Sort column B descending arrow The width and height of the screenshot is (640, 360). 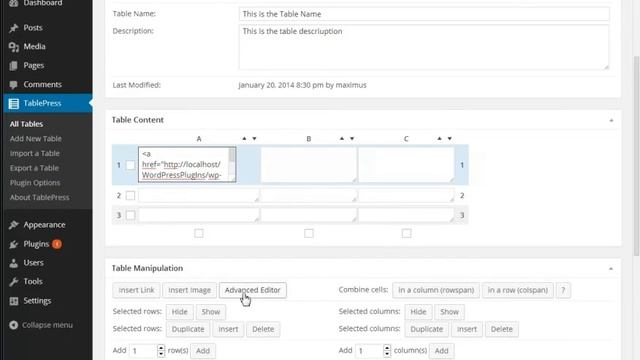(x=352, y=138)
